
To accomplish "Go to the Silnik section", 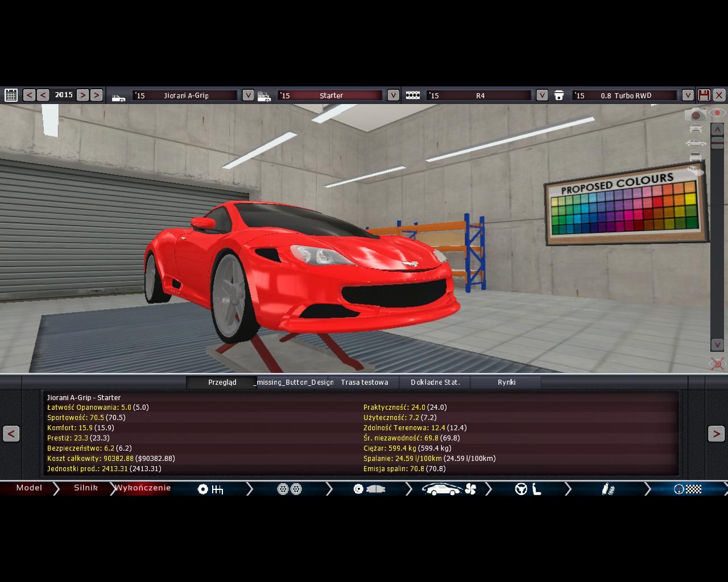I will click(x=85, y=488).
